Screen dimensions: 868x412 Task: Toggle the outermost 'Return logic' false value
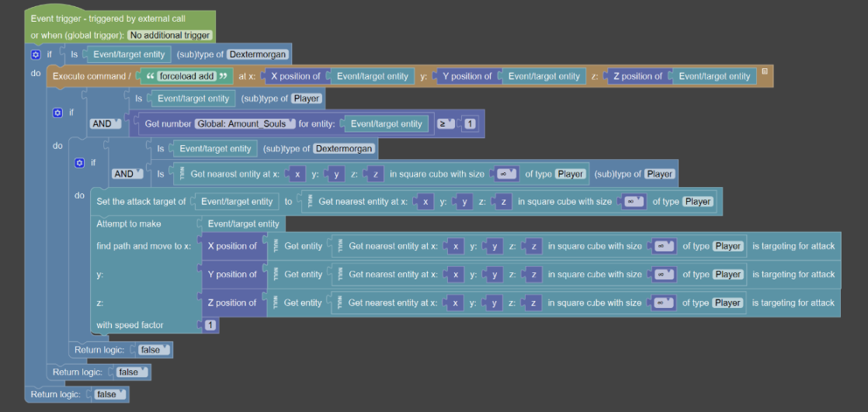(106, 395)
